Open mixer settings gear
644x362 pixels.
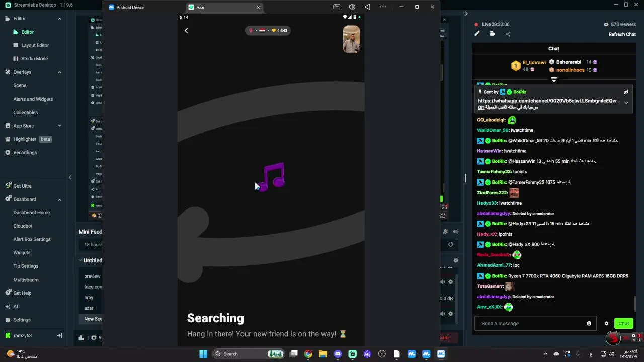click(x=456, y=260)
